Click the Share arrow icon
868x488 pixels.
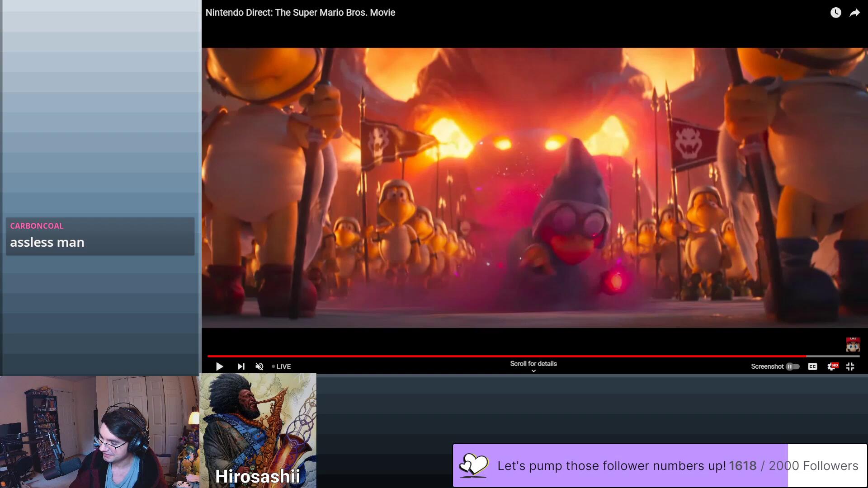[854, 13]
